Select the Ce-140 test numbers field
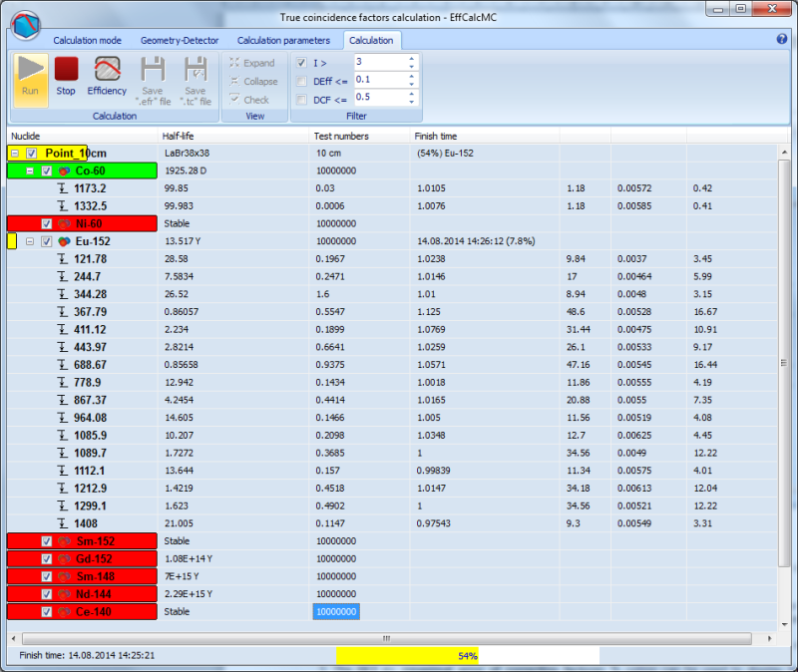Viewport: 798px width, 672px height. [336, 611]
